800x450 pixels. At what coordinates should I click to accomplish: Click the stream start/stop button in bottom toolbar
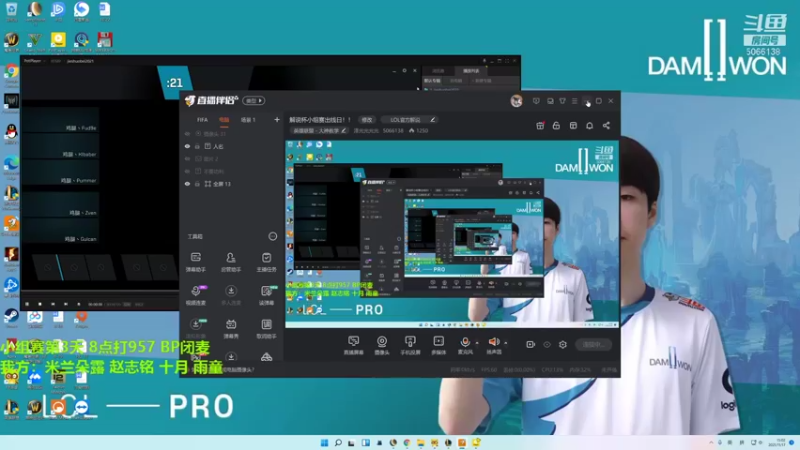point(593,344)
